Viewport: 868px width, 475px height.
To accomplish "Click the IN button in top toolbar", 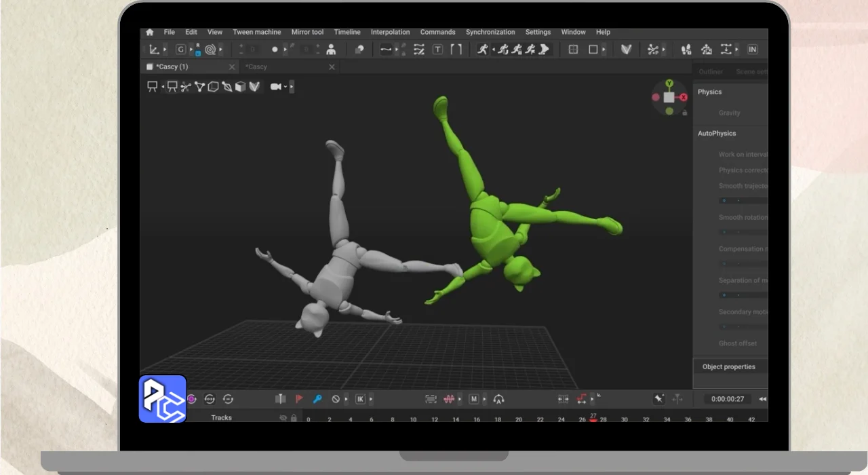I will 752,50.
